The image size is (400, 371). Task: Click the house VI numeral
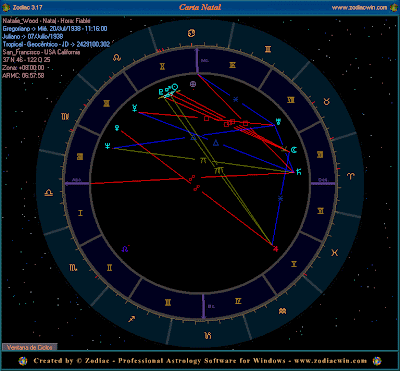(x=321, y=211)
